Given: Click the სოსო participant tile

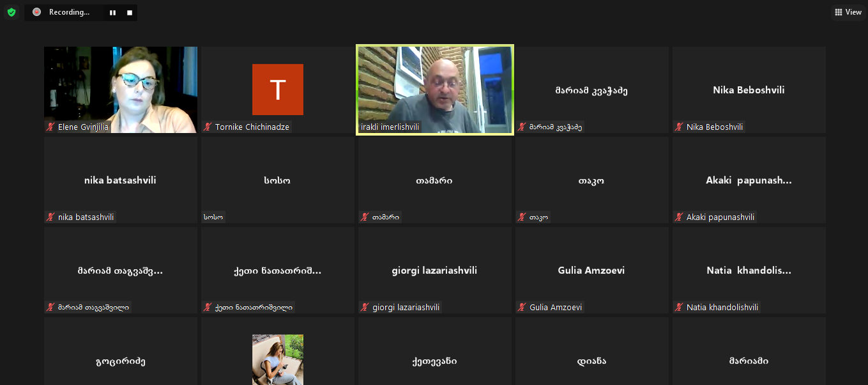Looking at the screenshot, I should click(277, 180).
